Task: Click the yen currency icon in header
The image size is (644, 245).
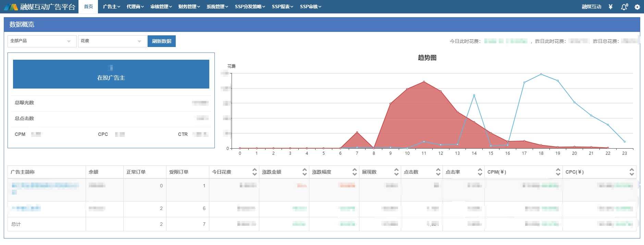Action: (610, 7)
